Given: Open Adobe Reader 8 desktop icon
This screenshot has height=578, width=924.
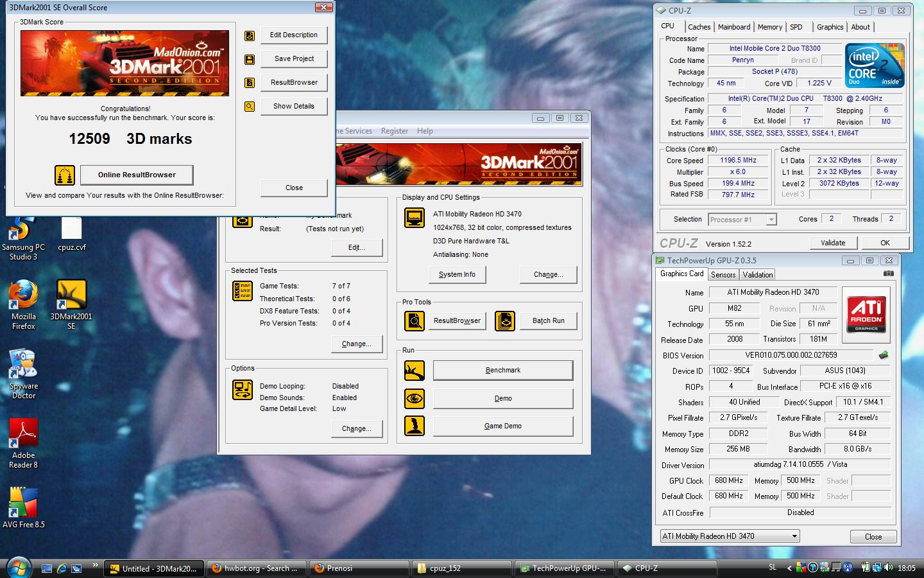Looking at the screenshot, I should [24, 444].
